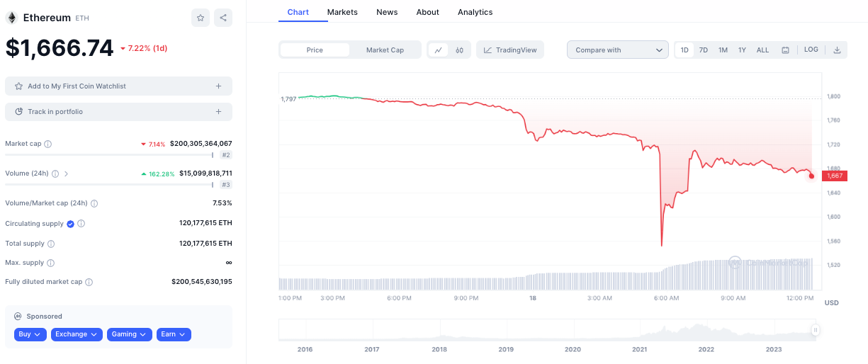Click the verified circulating supply badge
The image size is (868, 364).
pyautogui.click(x=70, y=224)
